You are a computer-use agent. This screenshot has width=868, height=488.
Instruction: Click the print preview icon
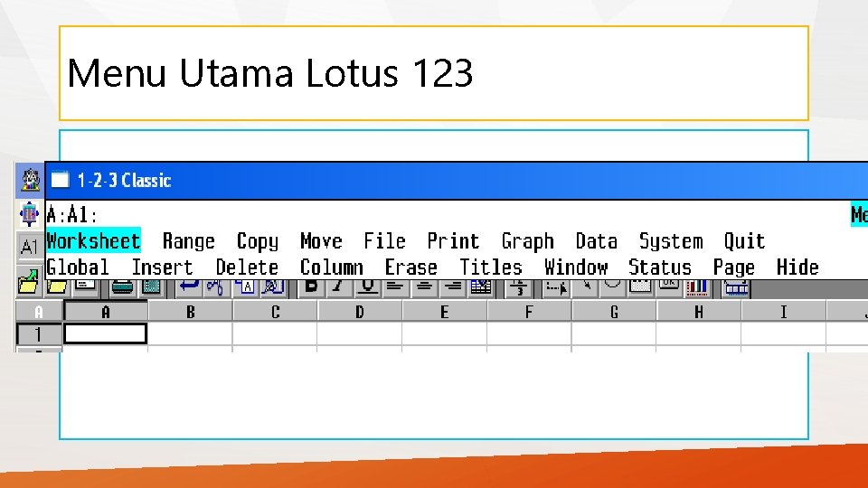151,286
